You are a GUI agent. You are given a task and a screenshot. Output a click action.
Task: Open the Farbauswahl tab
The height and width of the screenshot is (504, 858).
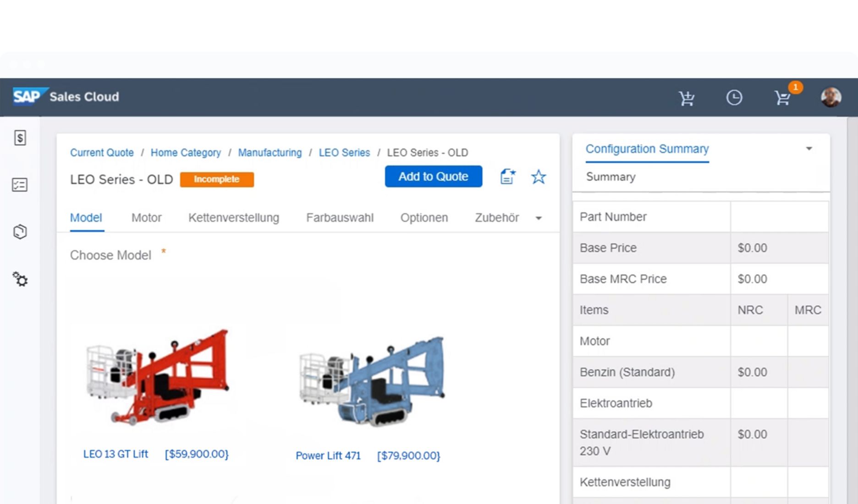340,218
